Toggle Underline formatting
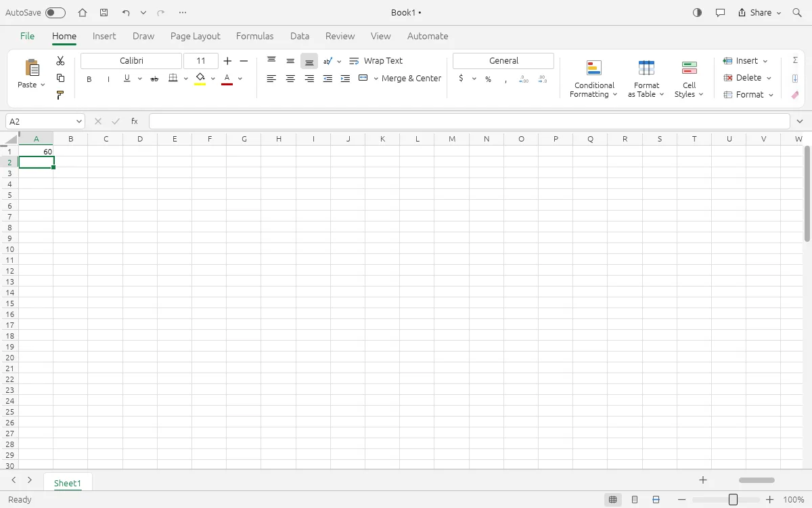This screenshot has width=812, height=508. click(x=127, y=79)
